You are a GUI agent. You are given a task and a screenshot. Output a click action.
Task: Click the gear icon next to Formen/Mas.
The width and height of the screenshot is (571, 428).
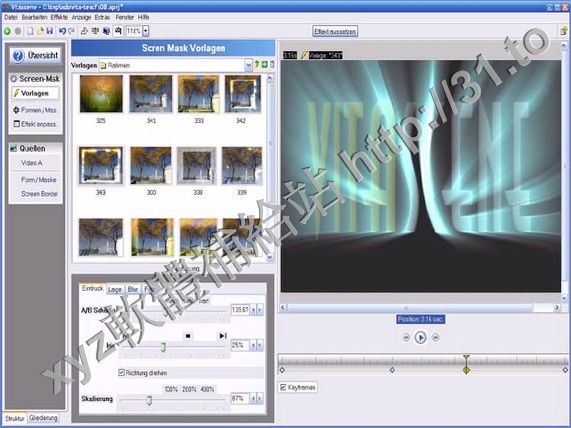16,110
